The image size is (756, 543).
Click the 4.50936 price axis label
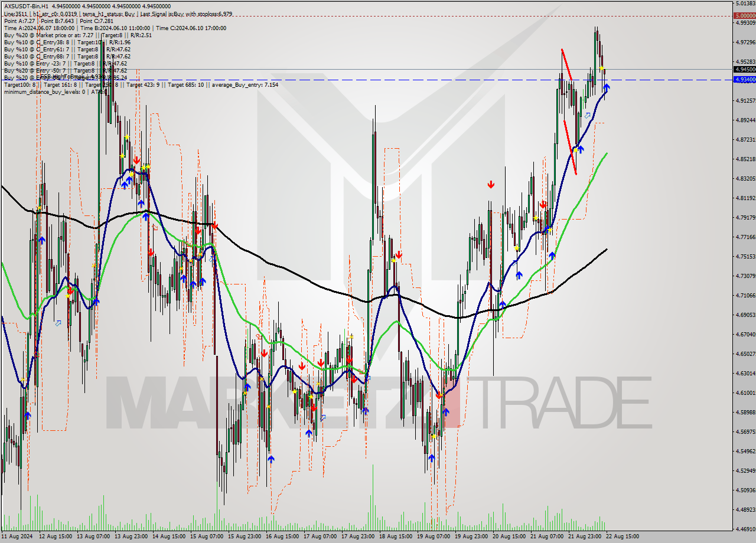745,490
